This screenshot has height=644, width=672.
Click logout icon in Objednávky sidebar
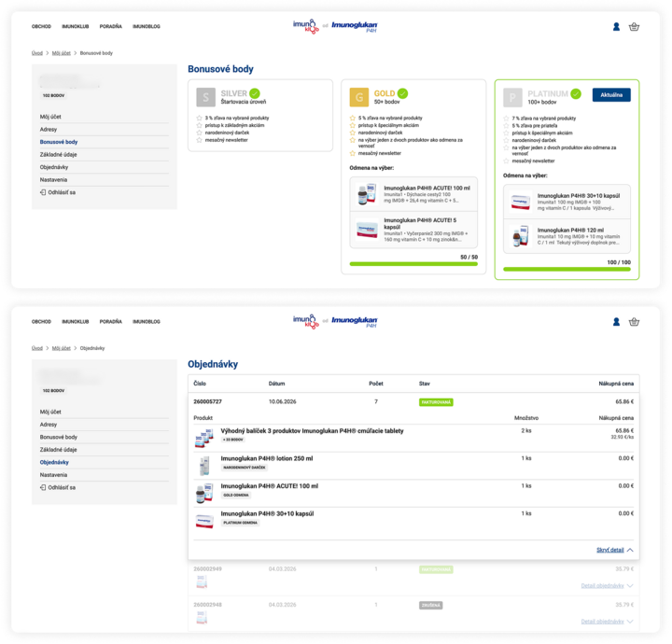[x=43, y=487]
